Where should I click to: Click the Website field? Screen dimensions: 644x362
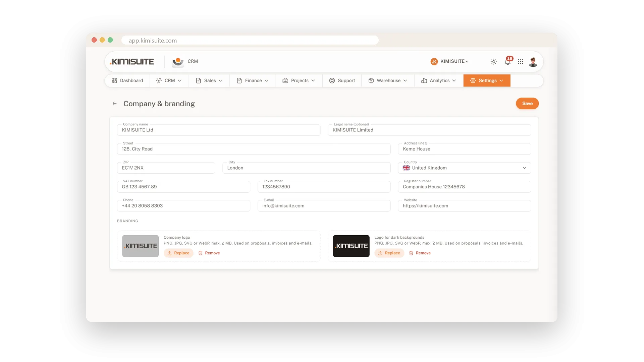pos(465,206)
